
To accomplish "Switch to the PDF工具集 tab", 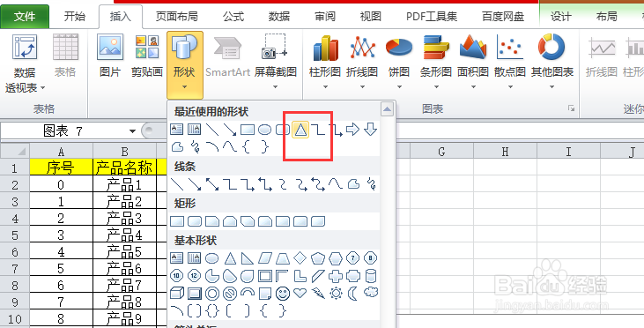I will click(x=432, y=17).
